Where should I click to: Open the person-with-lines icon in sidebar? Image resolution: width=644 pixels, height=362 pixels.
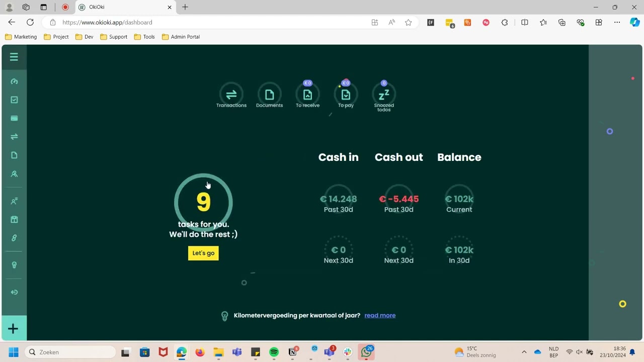14,201
